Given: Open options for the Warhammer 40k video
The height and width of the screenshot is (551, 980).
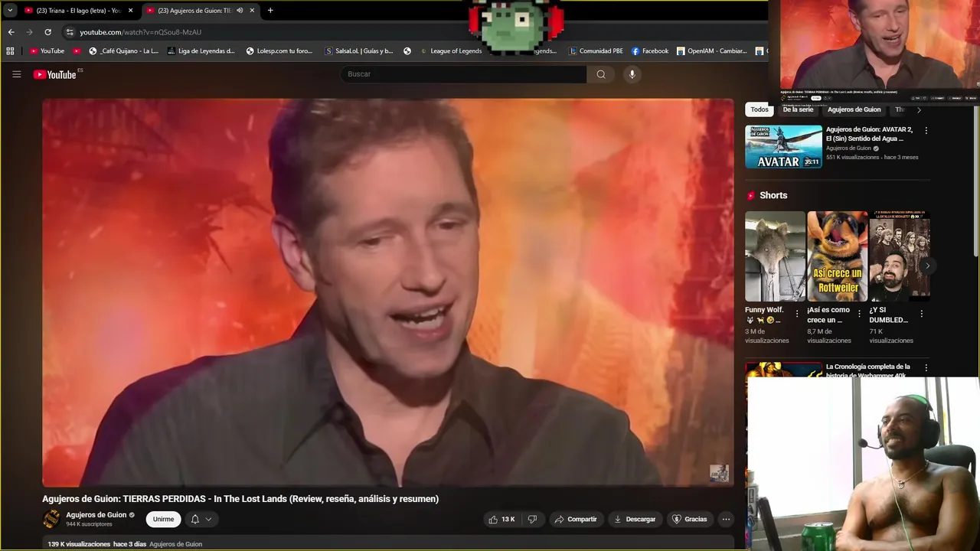Looking at the screenshot, I should pyautogui.click(x=926, y=367).
